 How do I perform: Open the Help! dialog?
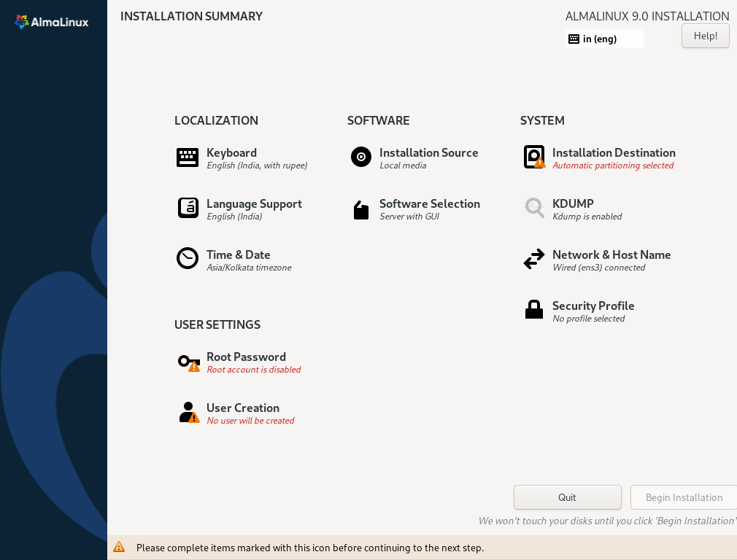(x=705, y=35)
